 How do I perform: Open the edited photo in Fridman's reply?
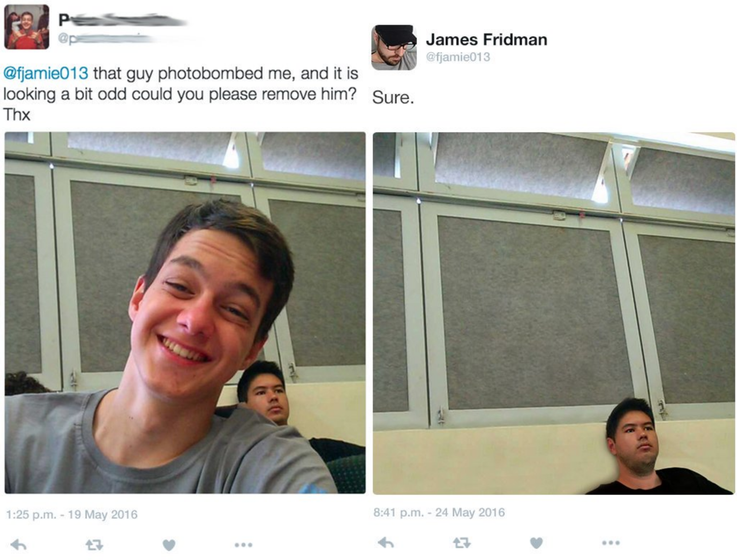point(554,313)
